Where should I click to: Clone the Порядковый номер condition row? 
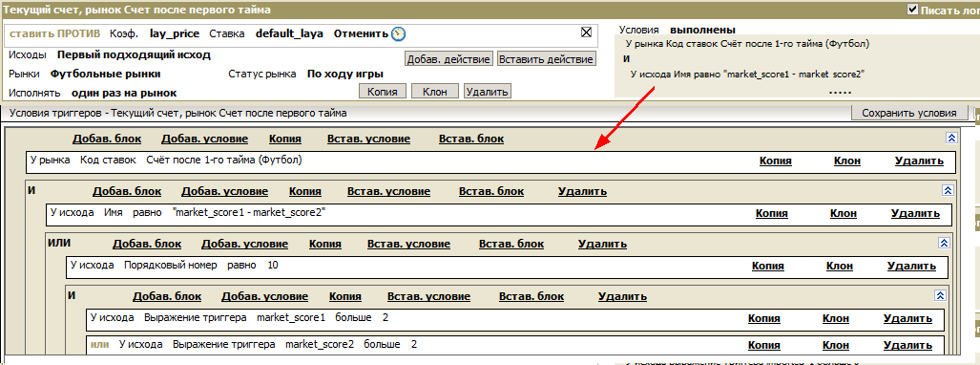pyautogui.click(x=840, y=266)
